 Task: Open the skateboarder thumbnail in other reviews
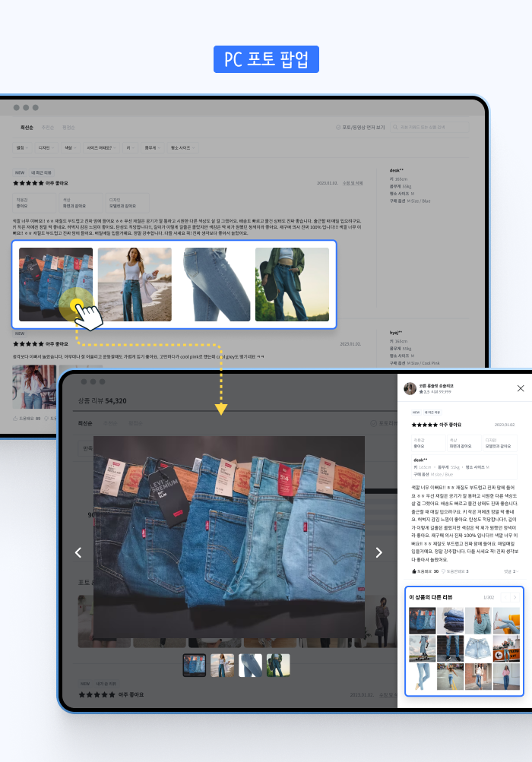[422, 648]
